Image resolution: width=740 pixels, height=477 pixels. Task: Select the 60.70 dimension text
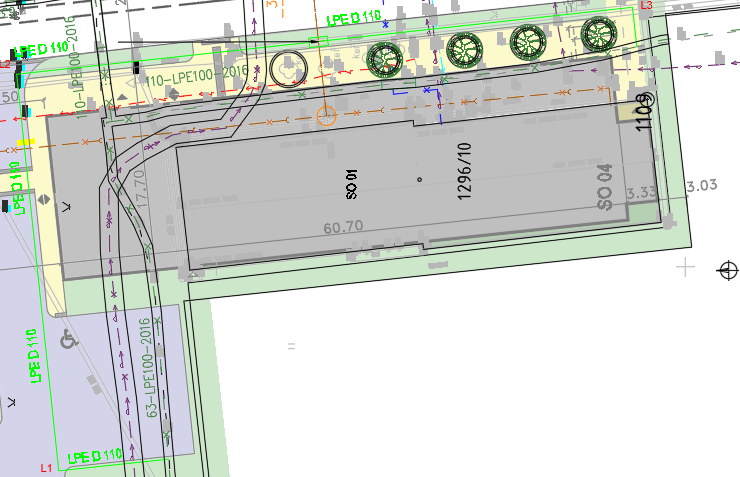tap(343, 228)
